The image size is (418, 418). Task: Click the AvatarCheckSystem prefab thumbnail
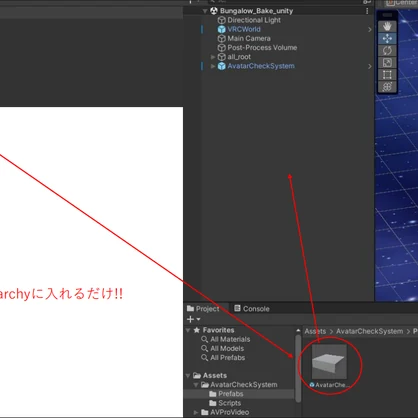329,362
